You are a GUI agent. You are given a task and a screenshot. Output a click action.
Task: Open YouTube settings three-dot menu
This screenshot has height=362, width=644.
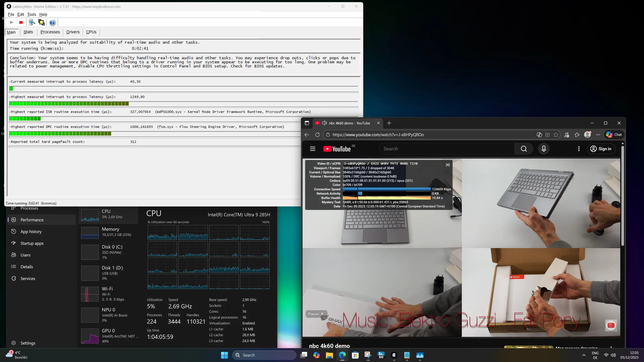tap(579, 149)
